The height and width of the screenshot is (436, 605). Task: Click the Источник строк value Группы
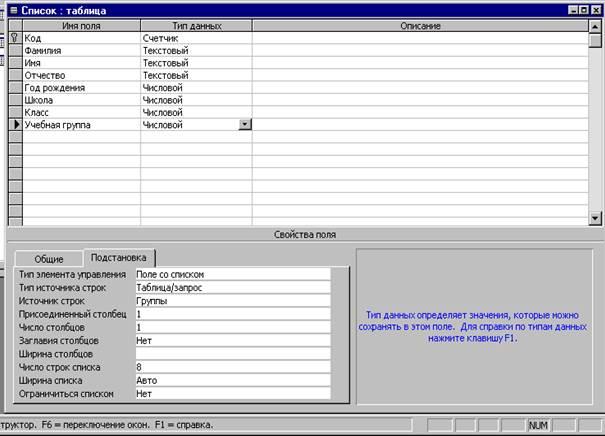click(231, 300)
